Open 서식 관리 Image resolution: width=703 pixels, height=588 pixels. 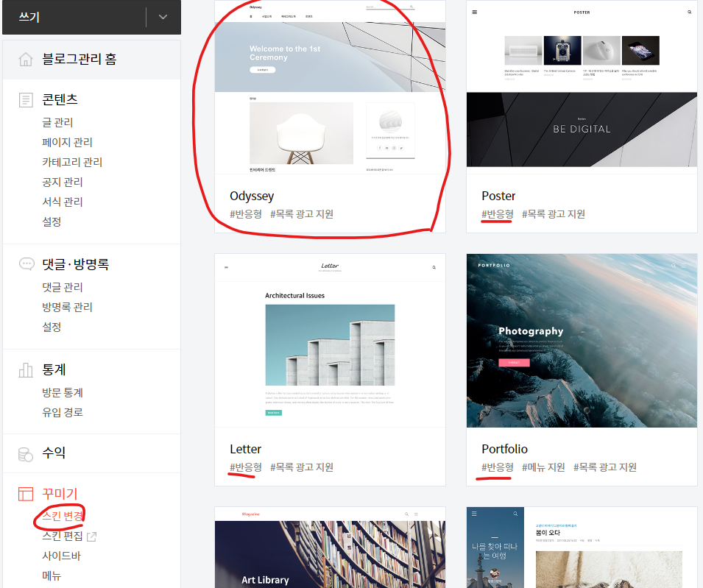point(63,202)
